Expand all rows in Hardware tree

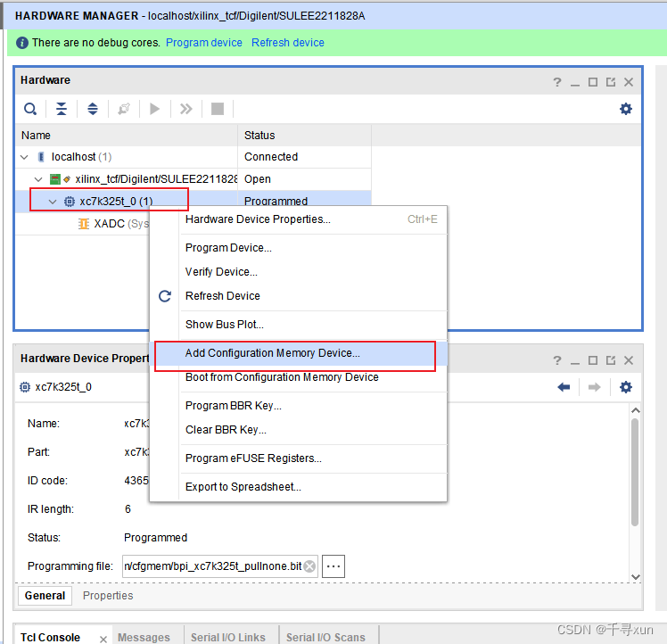[93, 109]
